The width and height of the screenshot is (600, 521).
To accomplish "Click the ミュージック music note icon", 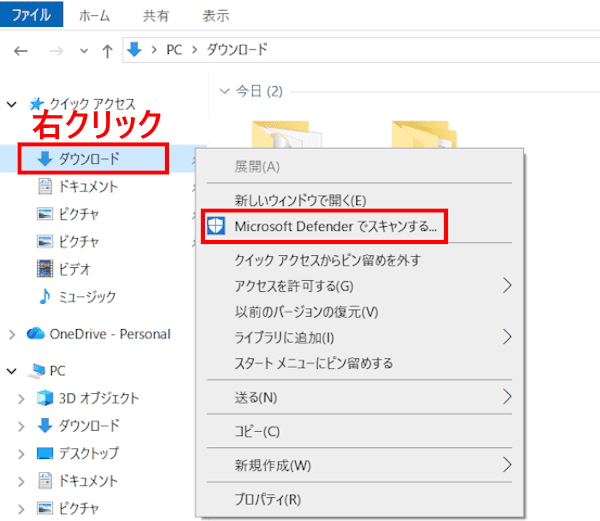I will click(45, 296).
